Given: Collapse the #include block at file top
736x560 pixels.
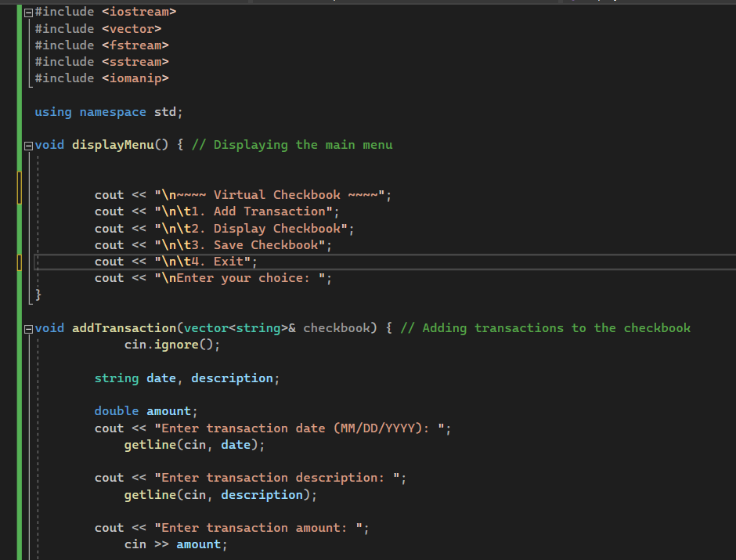Looking at the screenshot, I should pyautogui.click(x=27, y=12).
